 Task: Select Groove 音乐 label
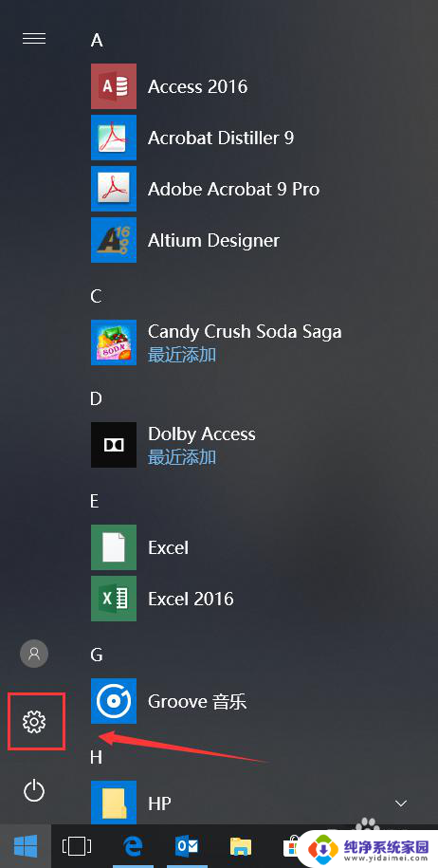(x=197, y=702)
